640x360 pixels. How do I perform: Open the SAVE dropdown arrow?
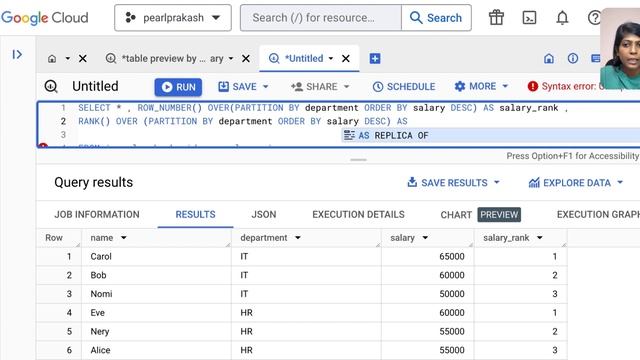[266, 87]
